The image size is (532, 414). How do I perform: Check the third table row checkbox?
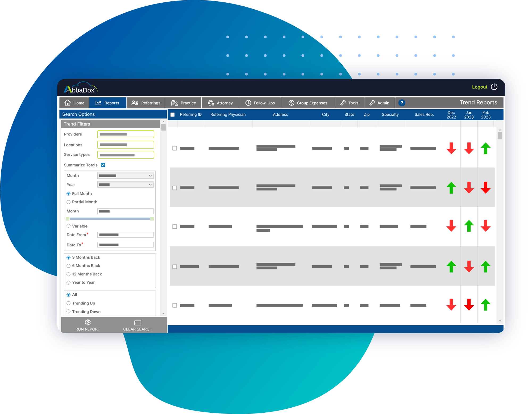(x=174, y=227)
